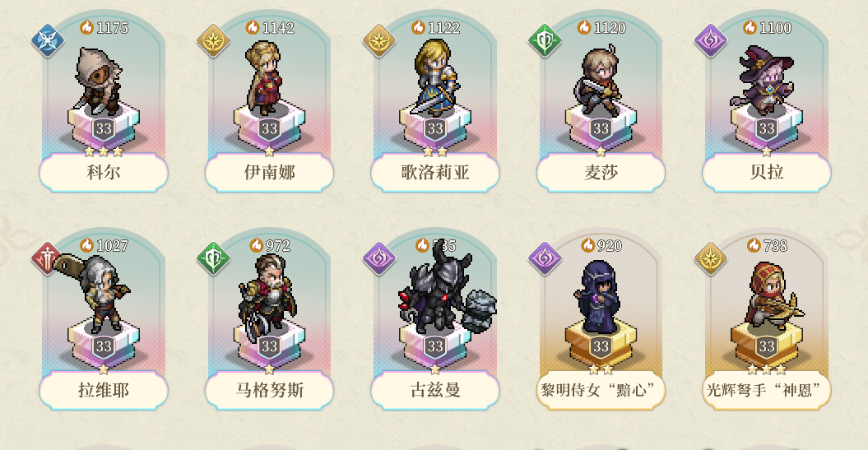868x450 pixels.
Task: Click the red sword icon on 拉维耶's card
Action: point(48,258)
